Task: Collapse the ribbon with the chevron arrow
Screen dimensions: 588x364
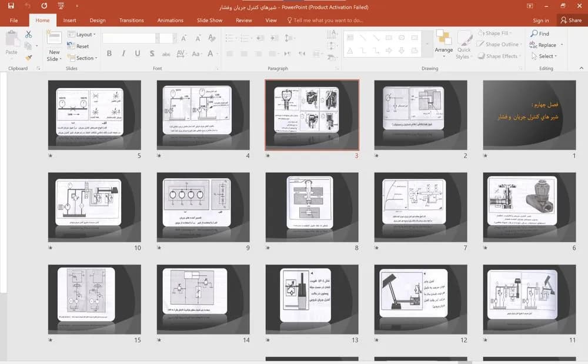Action: (x=582, y=68)
